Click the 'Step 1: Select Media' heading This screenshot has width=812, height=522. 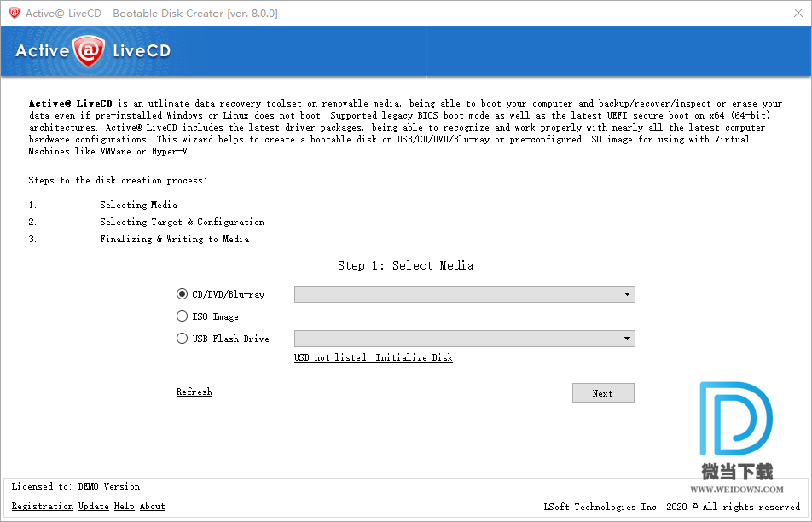click(405, 265)
